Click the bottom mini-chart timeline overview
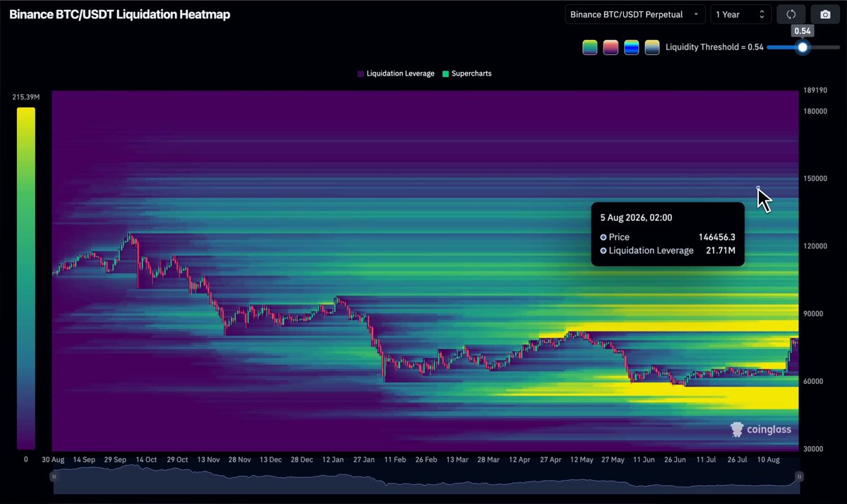The image size is (847, 504). [426, 476]
